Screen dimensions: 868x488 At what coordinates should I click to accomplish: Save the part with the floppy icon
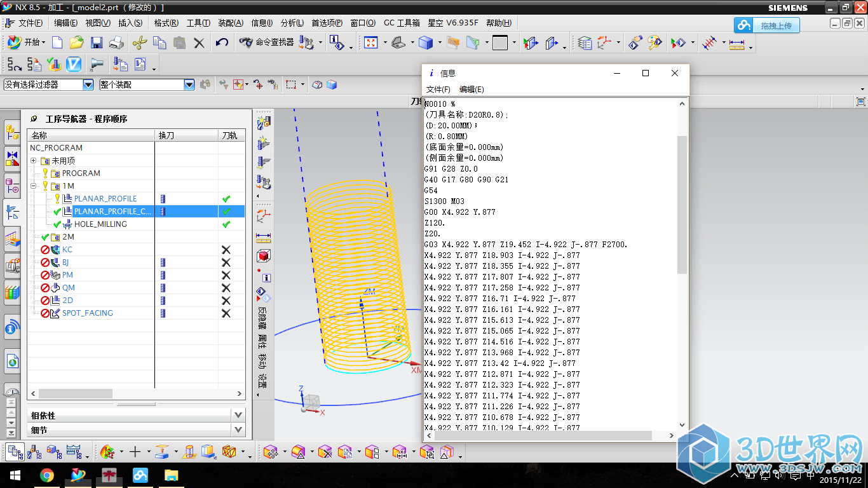pyautogui.click(x=97, y=43)
